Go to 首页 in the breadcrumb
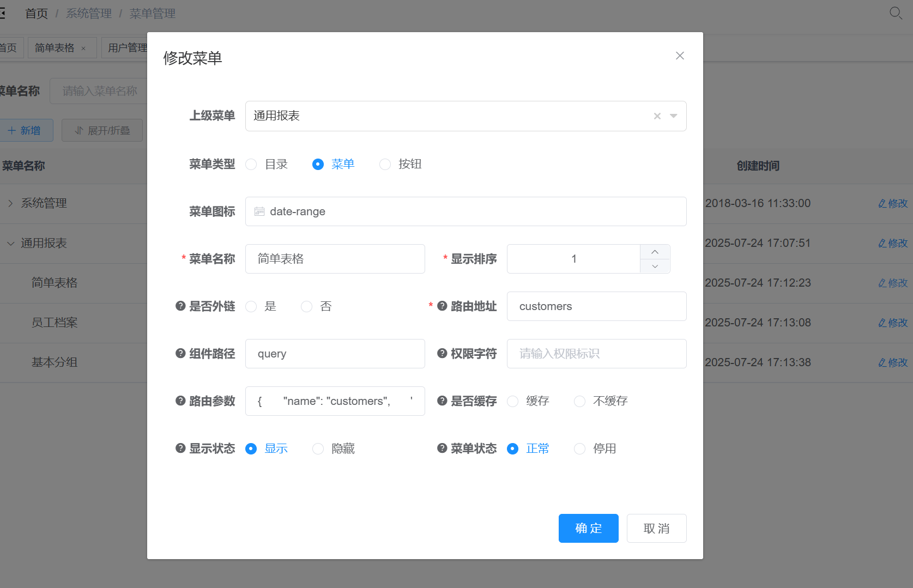 [37, 14]
